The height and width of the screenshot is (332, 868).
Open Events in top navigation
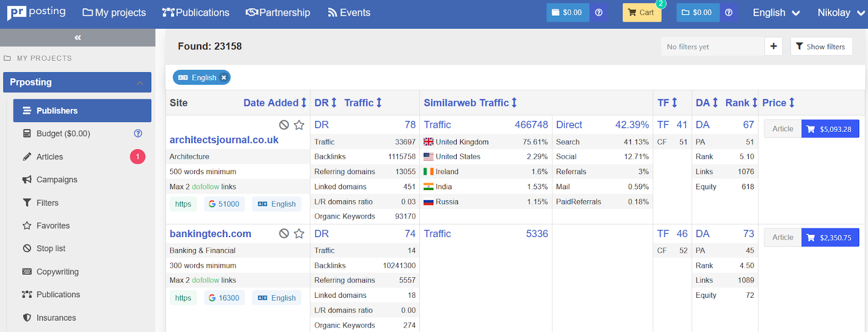(x=349, y=12)
